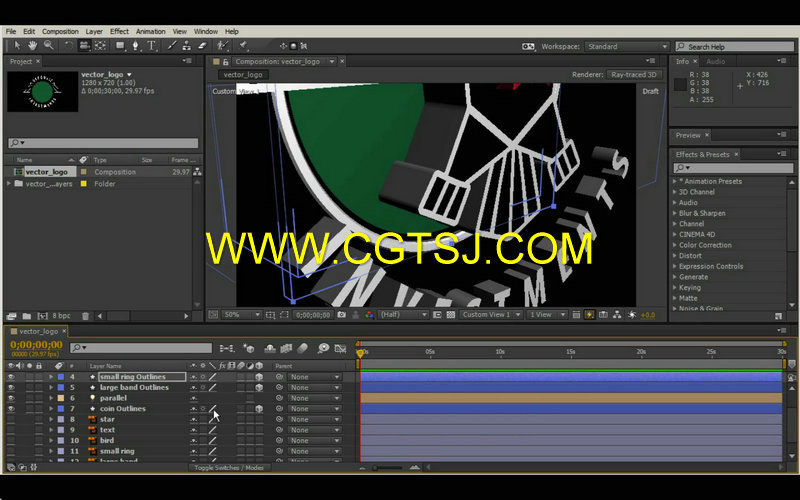Click the 8 bpc color depth button
The image size is (800, 500).
tap(61, 316)
